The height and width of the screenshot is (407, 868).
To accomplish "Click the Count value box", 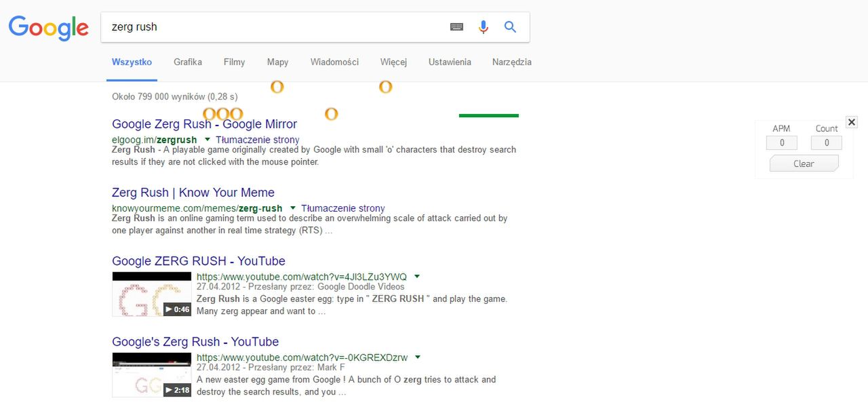I will (827, 142).
